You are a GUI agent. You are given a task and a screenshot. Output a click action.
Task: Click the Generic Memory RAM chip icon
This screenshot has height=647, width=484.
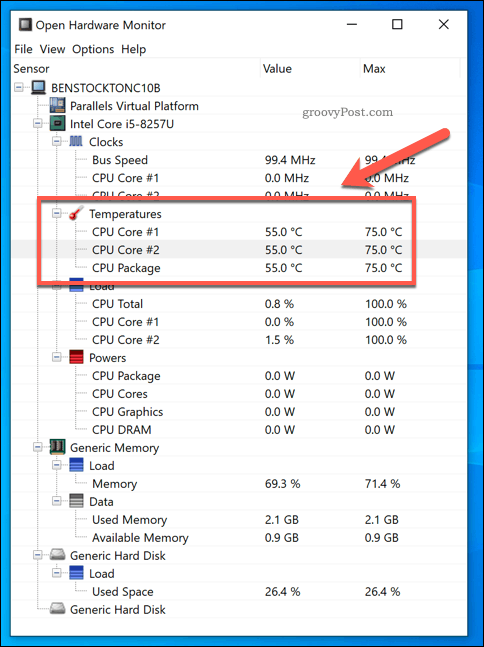(x=57, y=447)
